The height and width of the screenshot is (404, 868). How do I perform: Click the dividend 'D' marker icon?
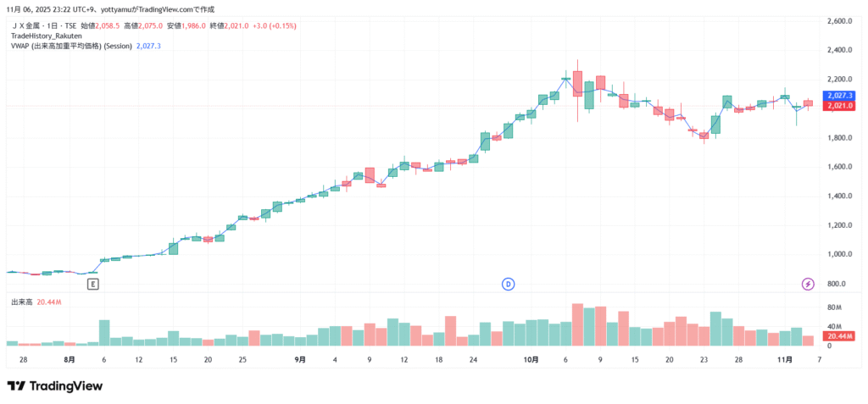[509, 284]
